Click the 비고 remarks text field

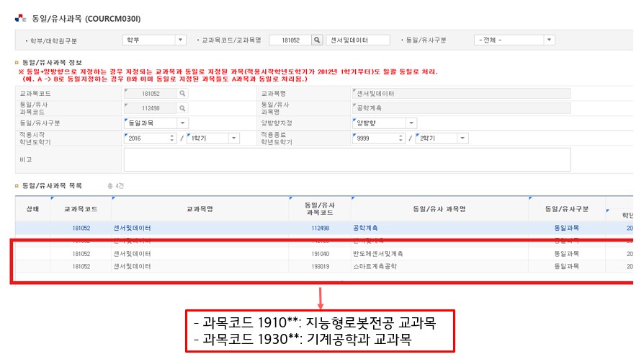346,159
